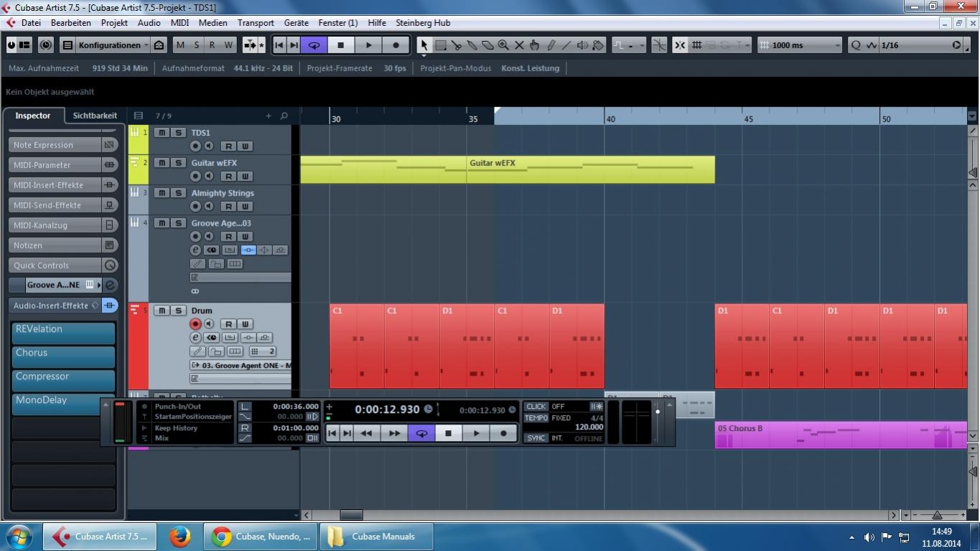Open the Transport menu
This screenshot has width=980, height=551.
256,22
